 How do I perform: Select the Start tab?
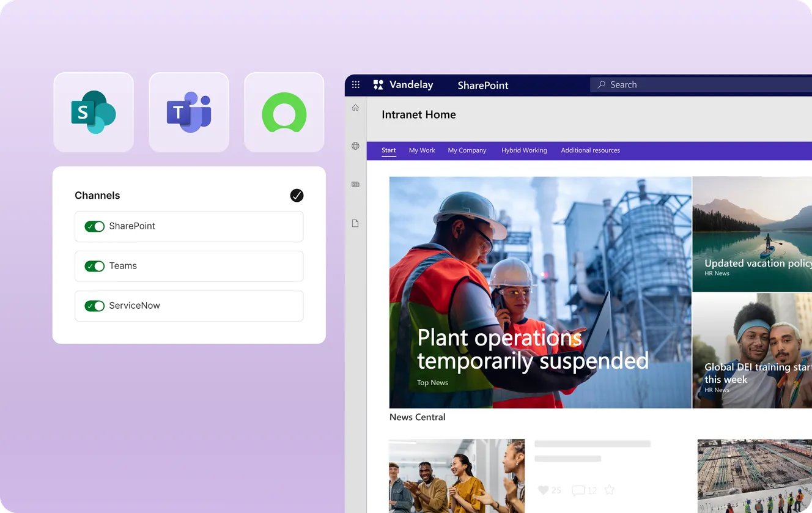click(x=389, y=150)
